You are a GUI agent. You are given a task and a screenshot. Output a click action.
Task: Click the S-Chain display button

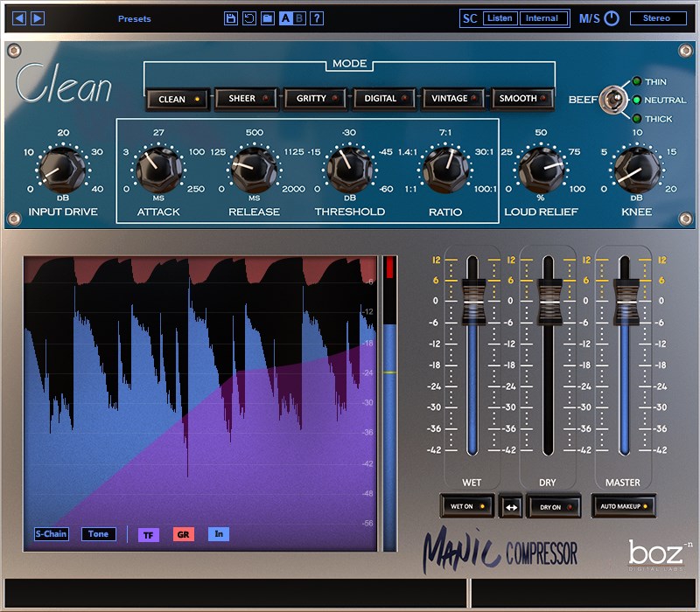click(52, 534)
